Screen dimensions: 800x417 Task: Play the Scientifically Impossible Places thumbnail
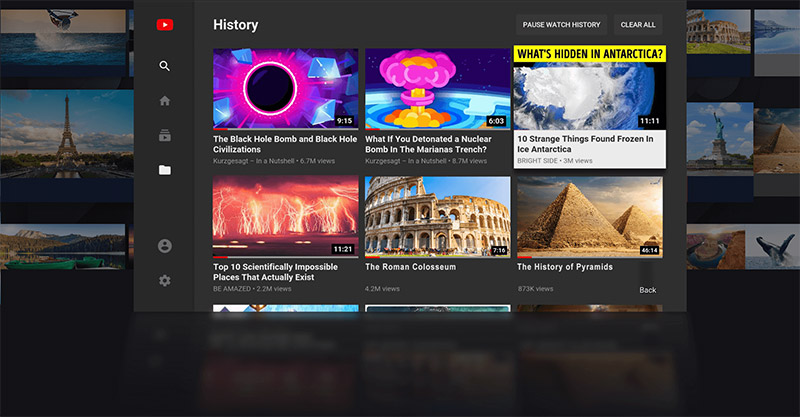coord(285,217)
